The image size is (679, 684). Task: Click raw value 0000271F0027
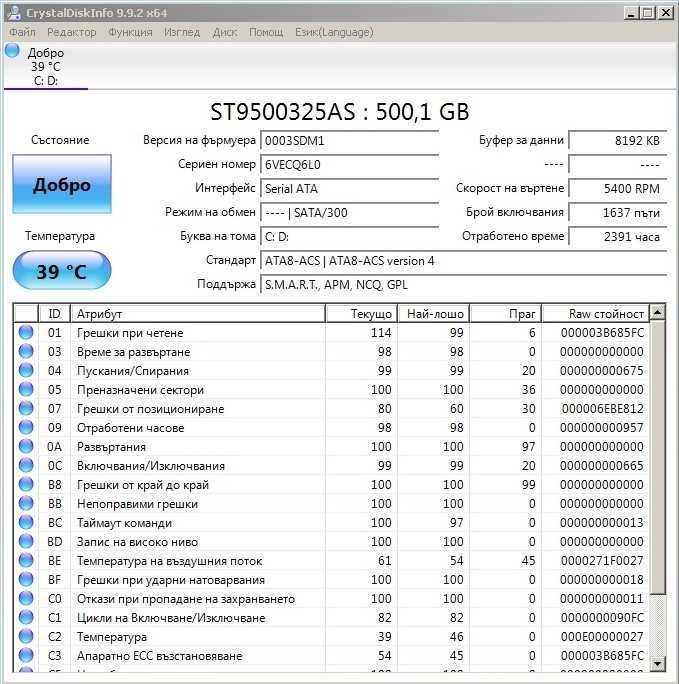coord(602,560)
